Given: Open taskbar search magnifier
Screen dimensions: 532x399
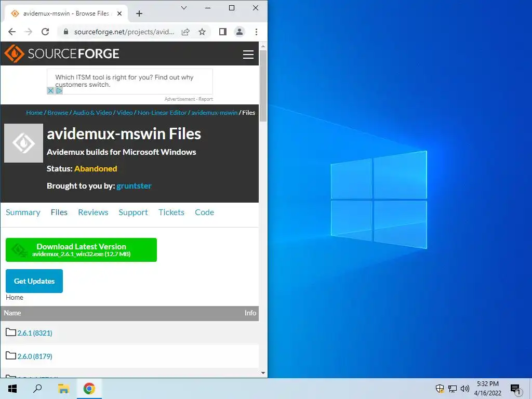Looking at the screenshot, I should 37,389.
